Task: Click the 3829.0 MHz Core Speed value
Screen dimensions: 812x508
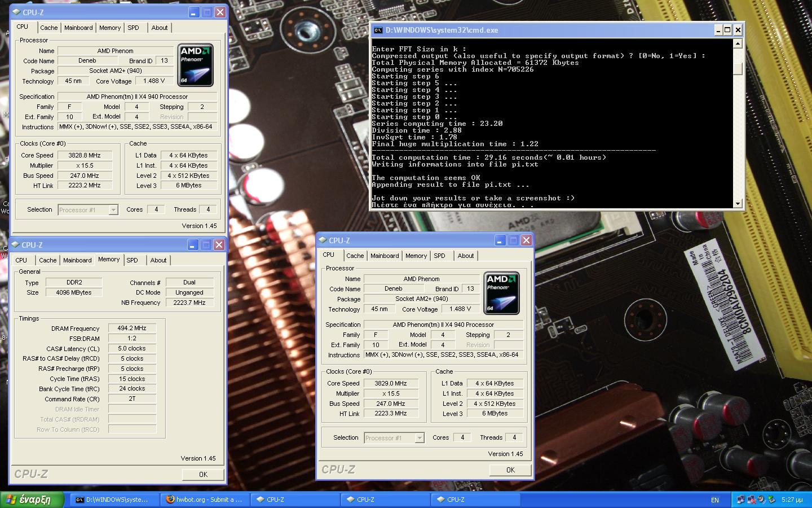Action: [x=390, y=383]
